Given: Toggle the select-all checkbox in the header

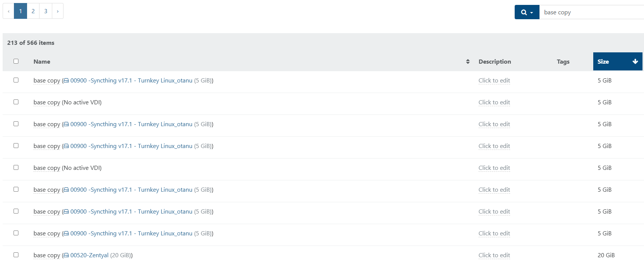Looking at the screenshot, I should (16, 61).
